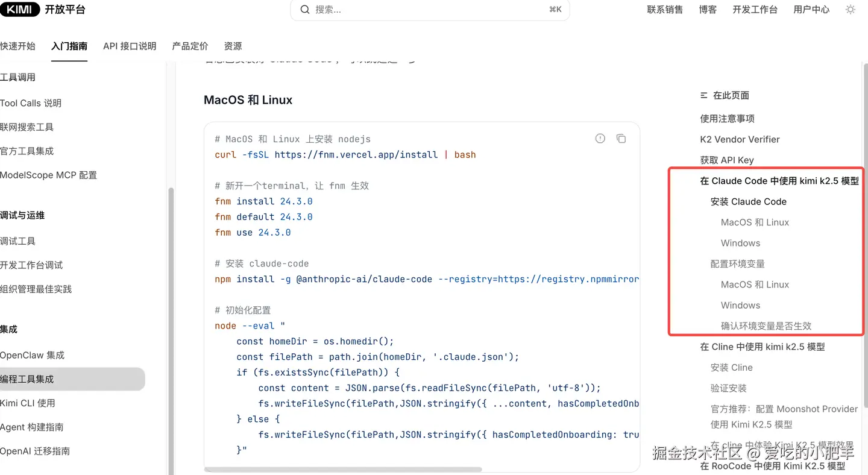Go to 快速开始 tab
This screenshot has height=475, width=868.
tap(18, 46)
